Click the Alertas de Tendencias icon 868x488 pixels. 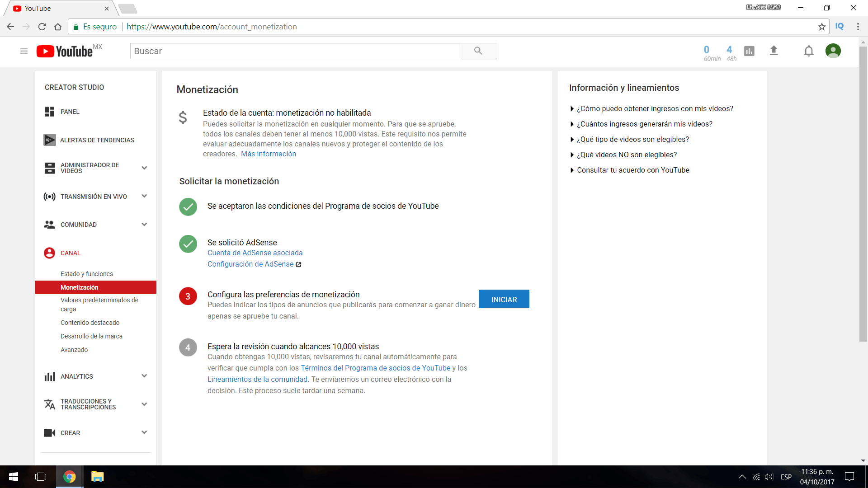pos(50,140)
